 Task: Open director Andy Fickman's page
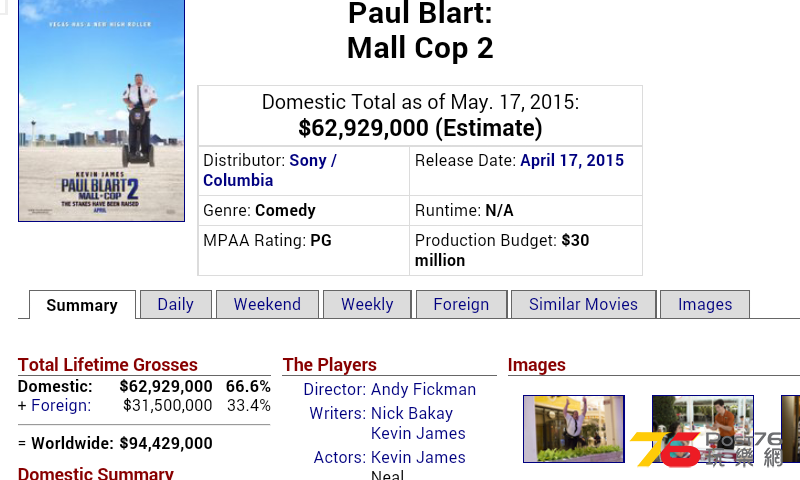point(423,389)
